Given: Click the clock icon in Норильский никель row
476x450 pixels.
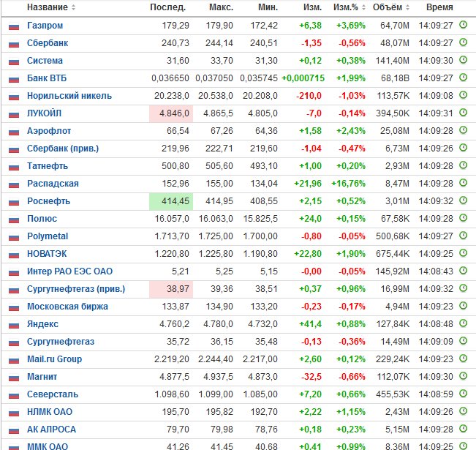Looking at the screenshot, I should 464,95.
